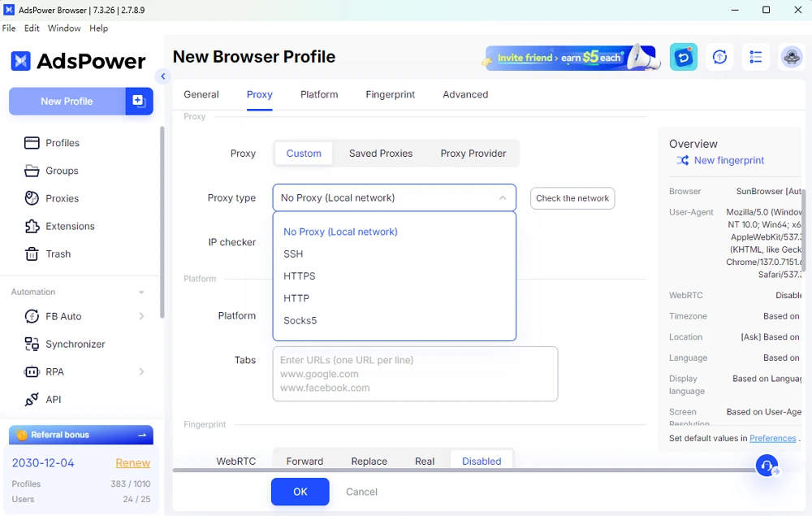Open the Preferences link
Viewport: 812px width, 516px height.
(x=773, y=438)
